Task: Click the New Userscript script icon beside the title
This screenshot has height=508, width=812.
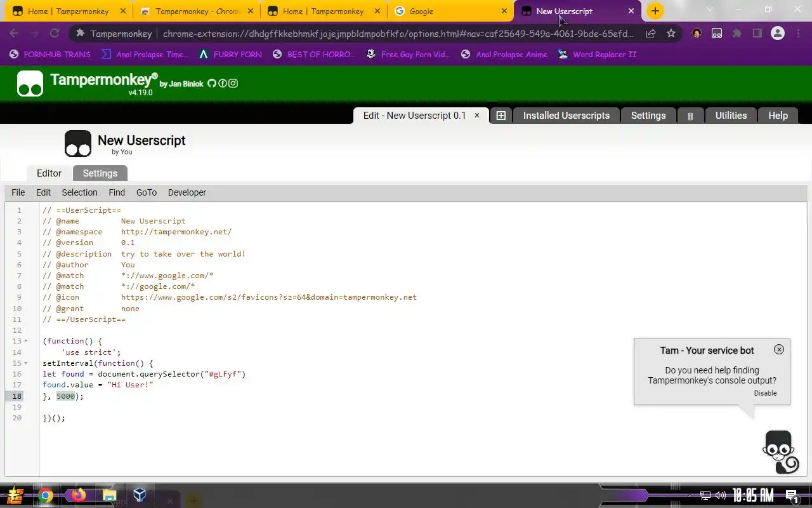Action: pos(78,144)
